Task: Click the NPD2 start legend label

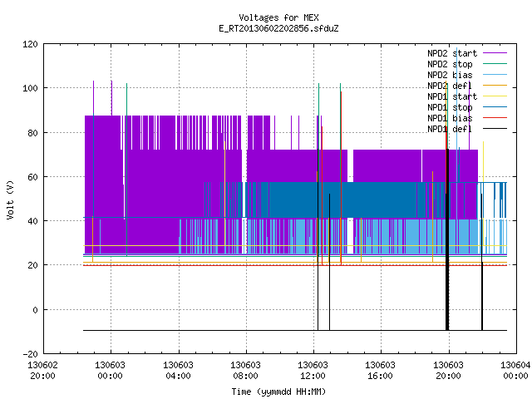Action: pyautogui.click(x=452, y=53)
